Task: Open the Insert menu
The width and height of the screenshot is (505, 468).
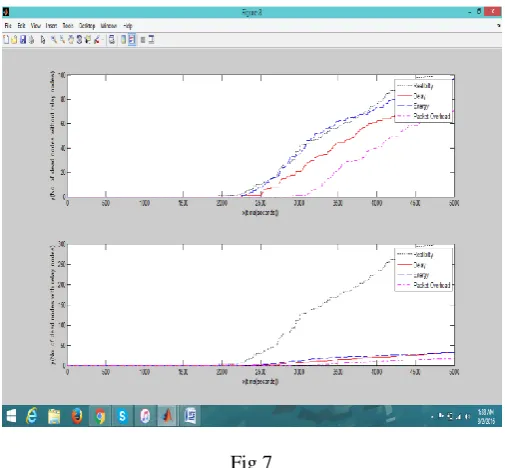Action: pyautogui.click(x=51, y=26)
